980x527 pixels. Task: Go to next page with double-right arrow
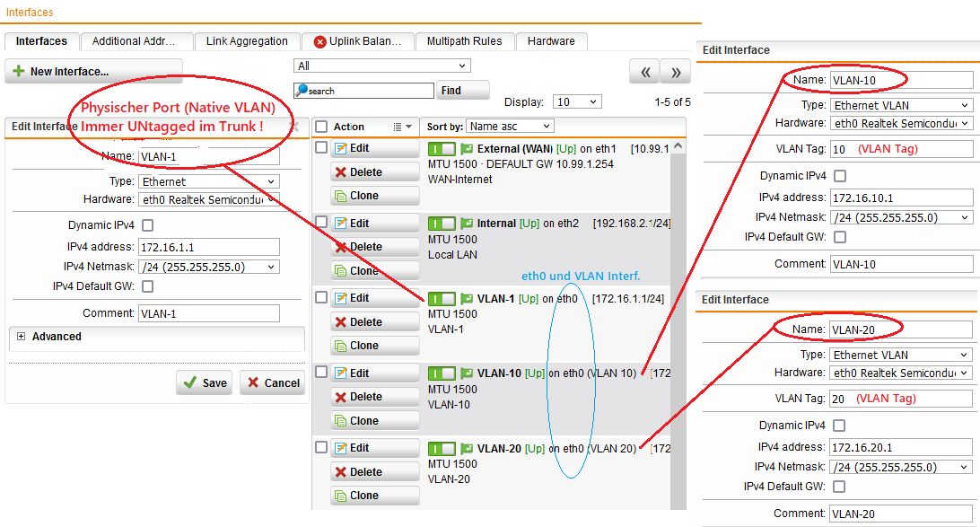[x=676, y=72]
